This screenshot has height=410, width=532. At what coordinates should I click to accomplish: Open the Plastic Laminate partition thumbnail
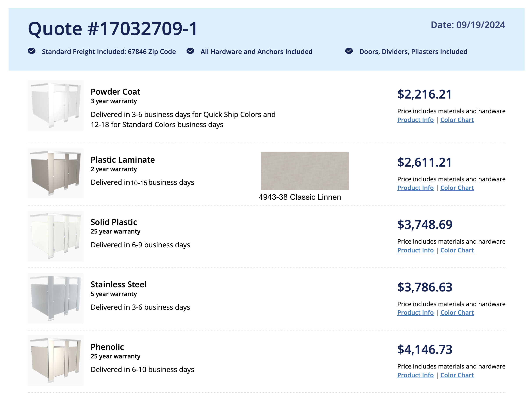(55, 173)
